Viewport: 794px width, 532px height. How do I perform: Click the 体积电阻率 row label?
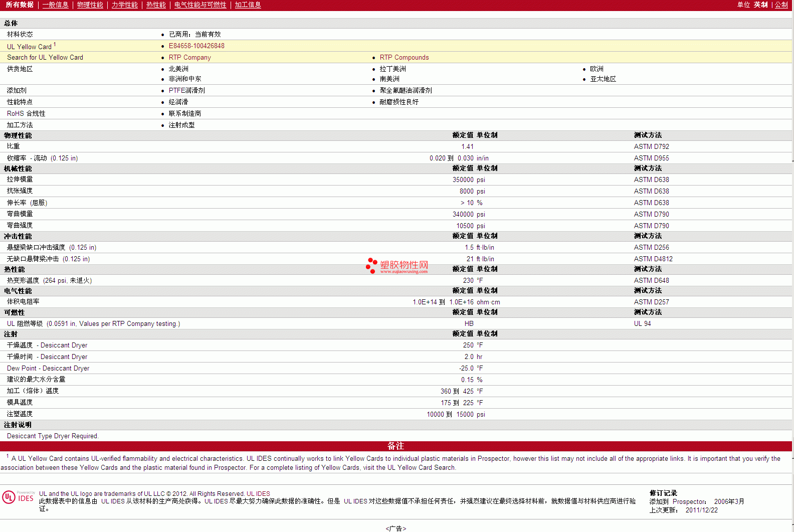click(x=23, y=302)
